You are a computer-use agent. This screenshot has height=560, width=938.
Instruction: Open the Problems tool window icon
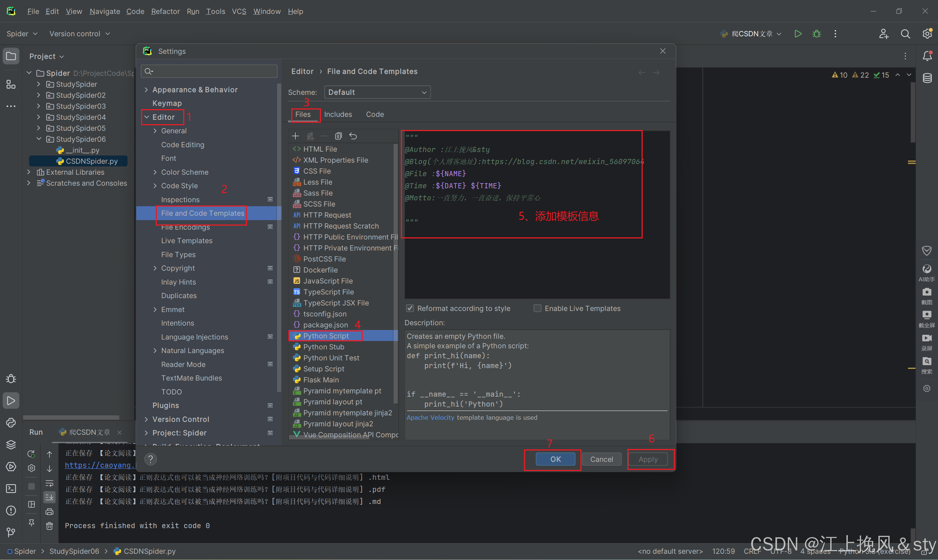[11, 510]
